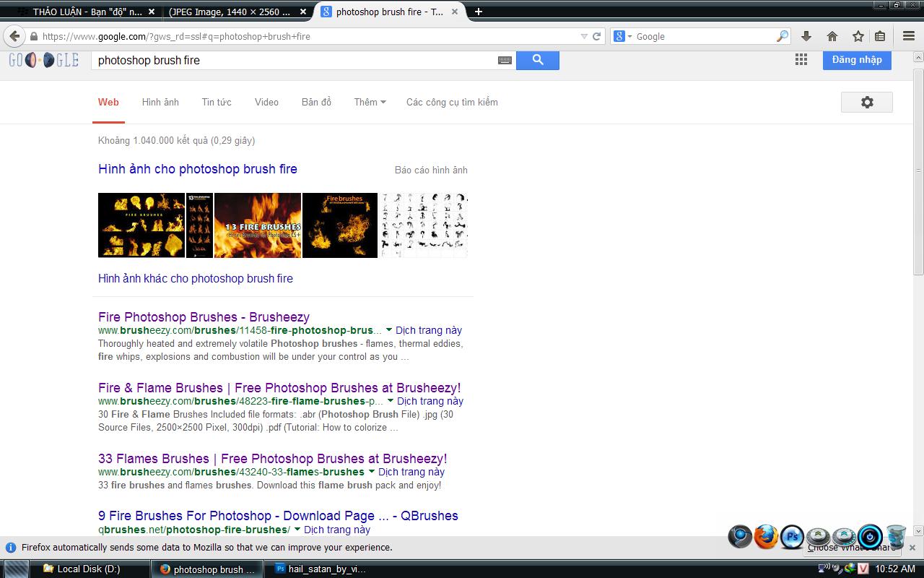Open the downloads arrow in Firefox toolbar
924x578 pixels.
tap(806, 36)
